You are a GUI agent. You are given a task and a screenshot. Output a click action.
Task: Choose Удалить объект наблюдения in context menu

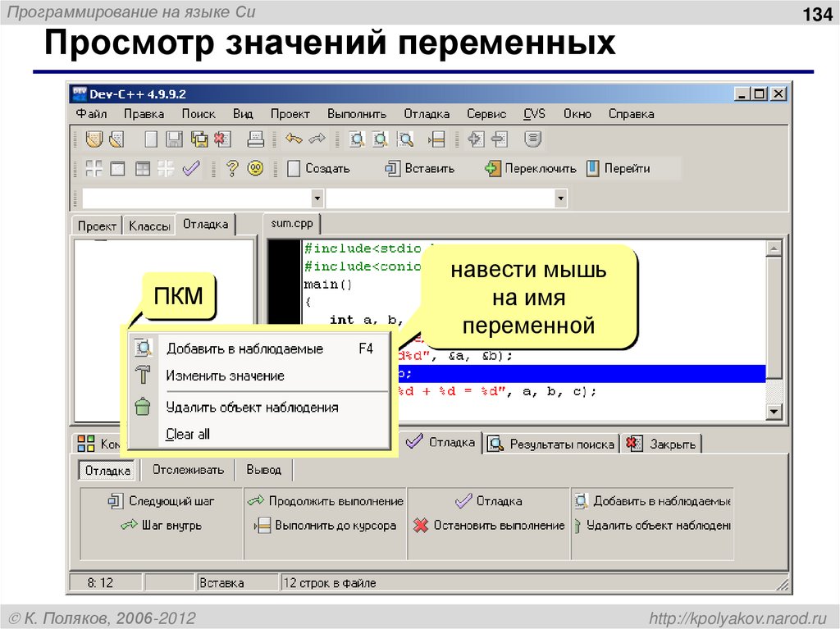[x=260, y=408]
